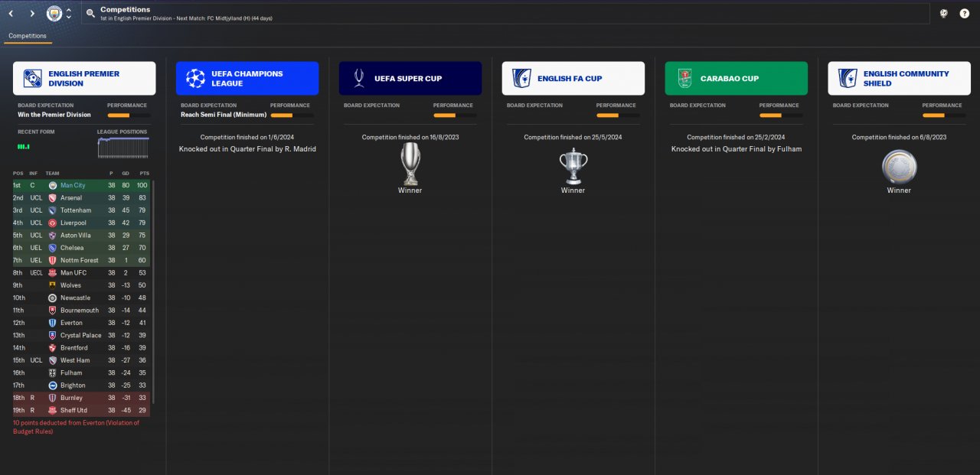Viewport: 980px width, 475px height.
Task: Click the Burnley club badge
Action: pyautogui.click(x=52, y=398)
